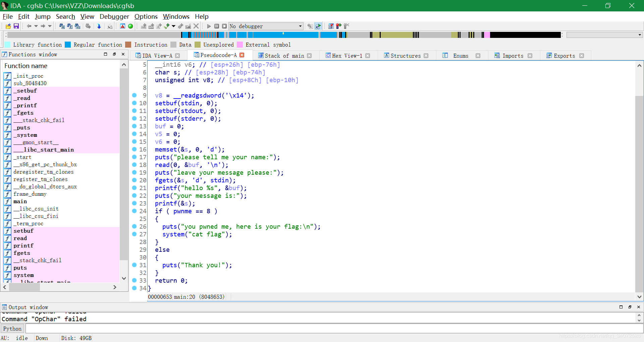The height and width of the screenshot is (342, 644).
Task: Float the Functions window panel
Action: click(114, 54)
